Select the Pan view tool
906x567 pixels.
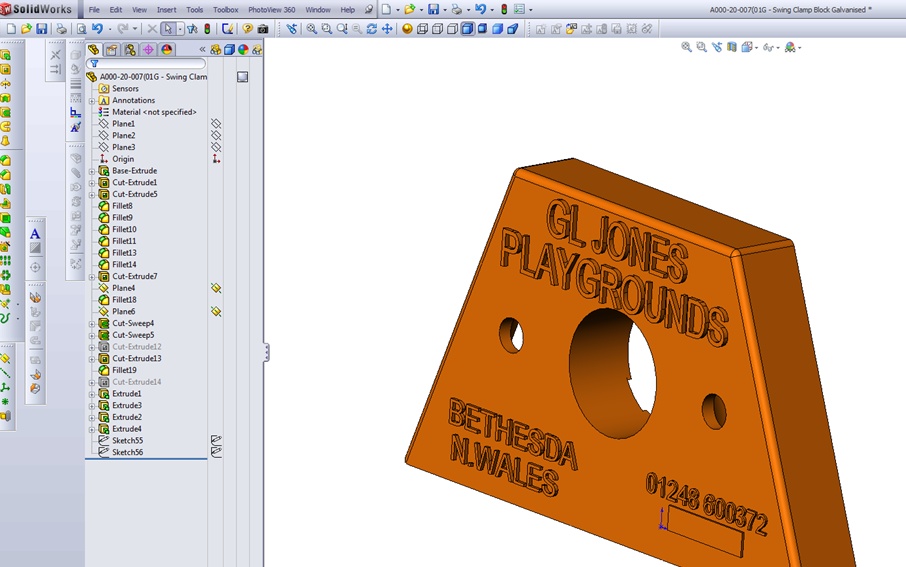pyautogui.click(x=387, y=28)
